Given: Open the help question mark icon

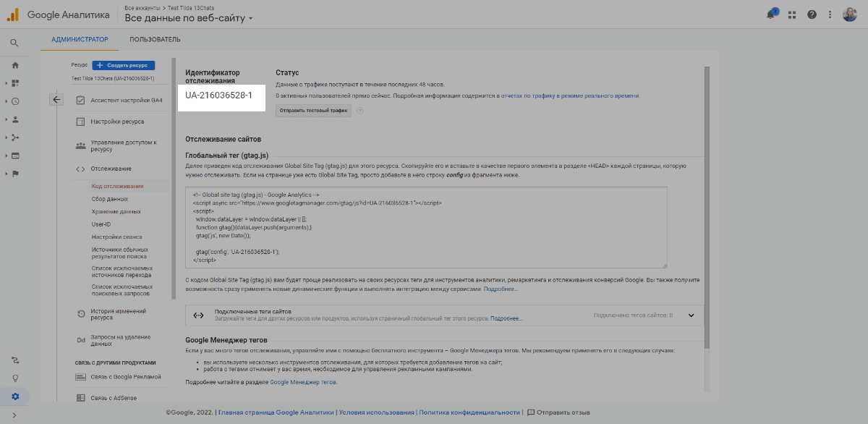Looking at the screenshot, I should [812, 14].
